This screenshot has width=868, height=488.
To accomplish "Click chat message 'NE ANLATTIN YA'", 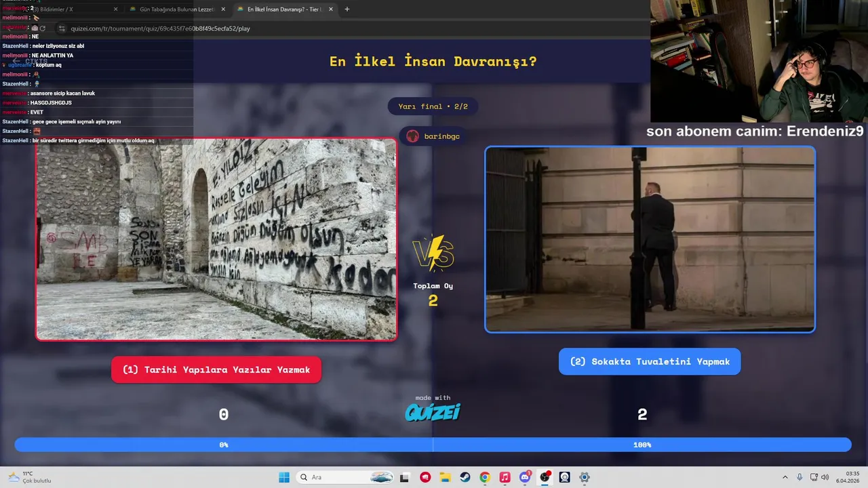I will (x=52, y=56).
